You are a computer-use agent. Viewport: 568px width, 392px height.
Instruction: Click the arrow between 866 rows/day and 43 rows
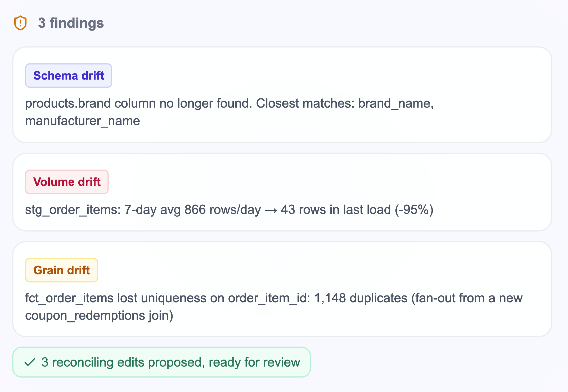click(271, 210)
